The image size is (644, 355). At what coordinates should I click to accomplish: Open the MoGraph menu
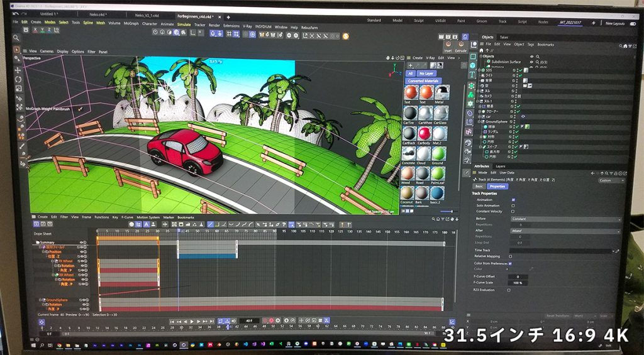pyautogui.click(x=131, y=24)
